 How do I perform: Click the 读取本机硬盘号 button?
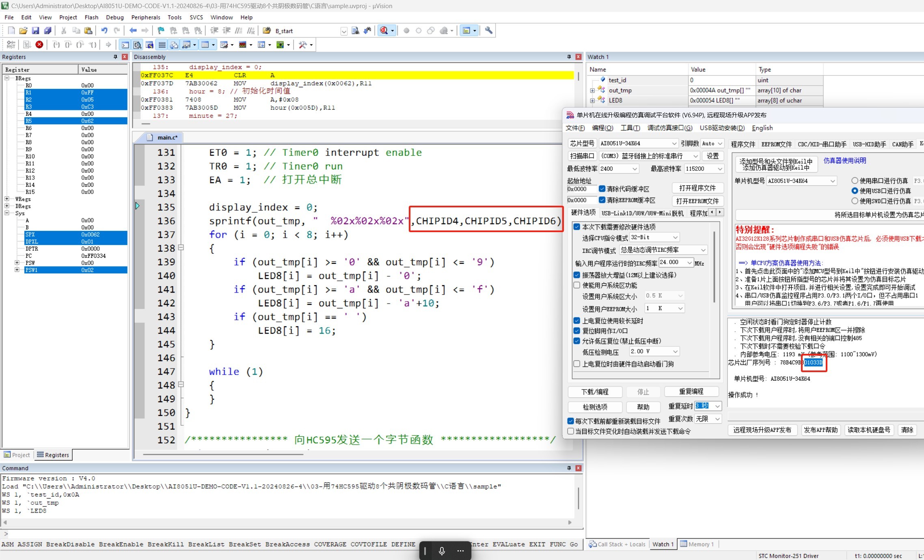869,430
